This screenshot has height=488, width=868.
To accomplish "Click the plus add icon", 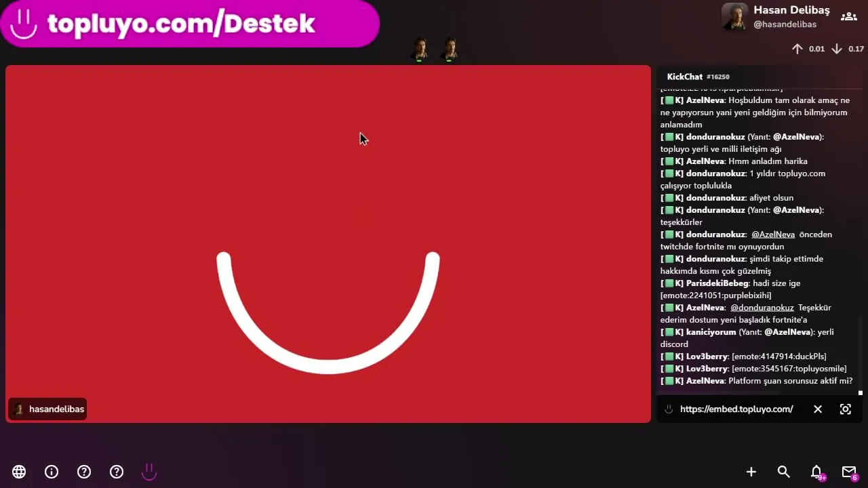I will [x=751, y=472].
